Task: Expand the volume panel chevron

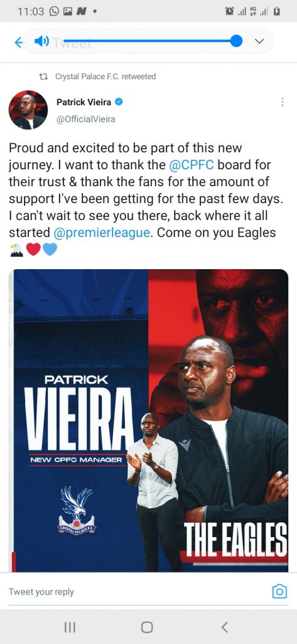Action: coord(259,41)
